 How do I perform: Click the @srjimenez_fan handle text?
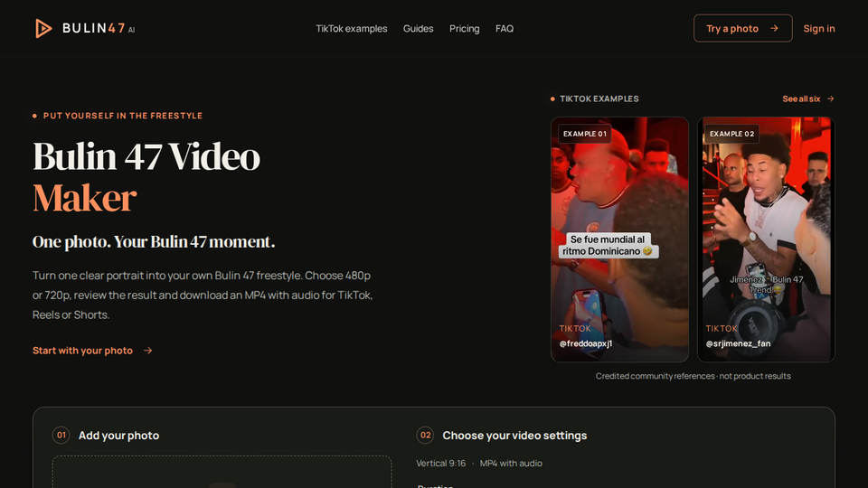[x=738, y=343]
